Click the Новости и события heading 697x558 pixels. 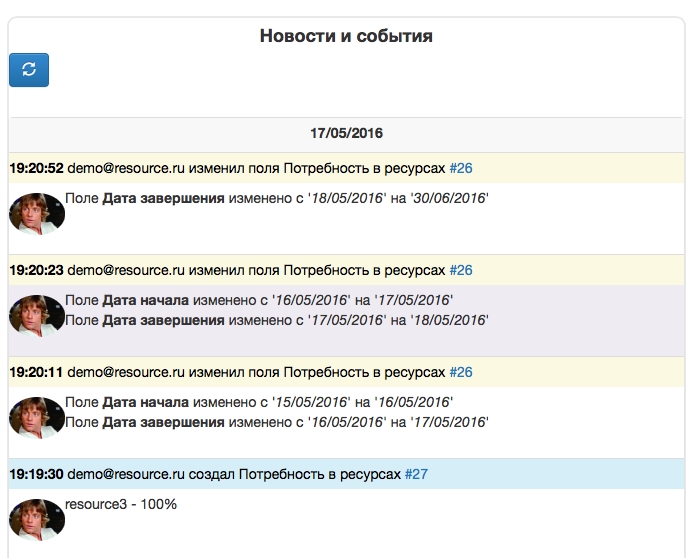(x=346, y=36)
